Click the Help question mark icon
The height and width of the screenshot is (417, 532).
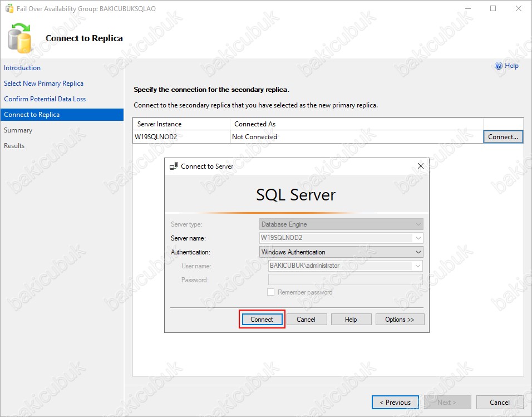coord(499,66)
